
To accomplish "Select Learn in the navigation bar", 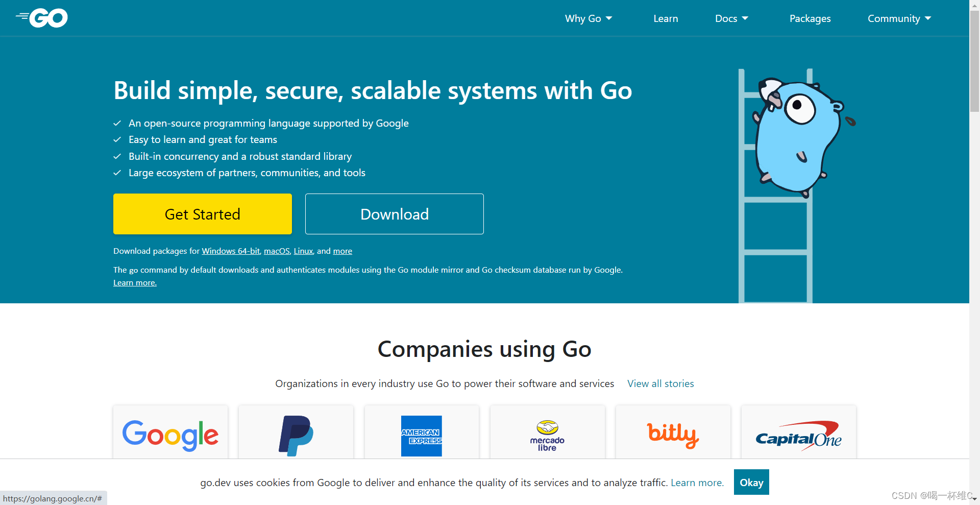I will [665, 18].
